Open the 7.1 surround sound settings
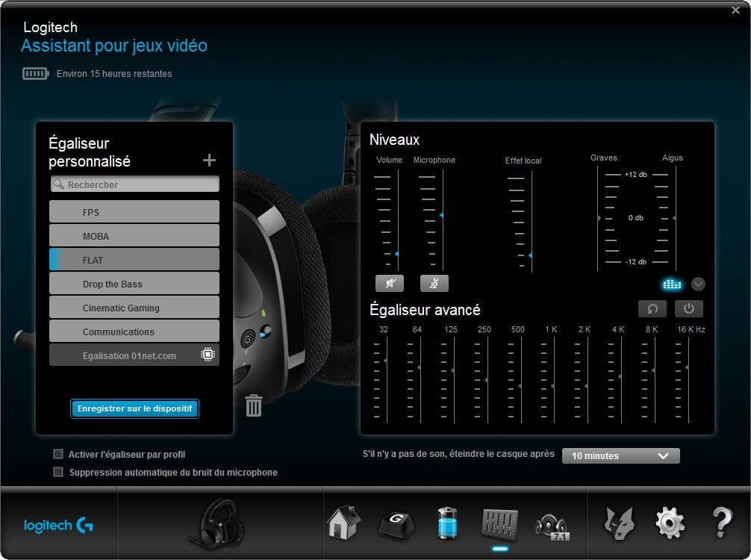 click(552, 527)
